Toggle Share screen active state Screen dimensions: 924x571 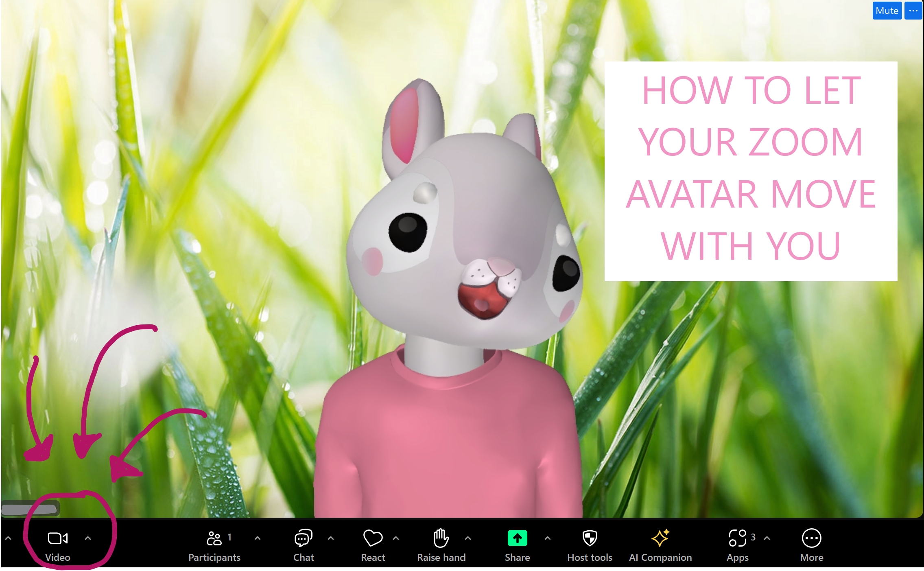[x=517, y=541]
